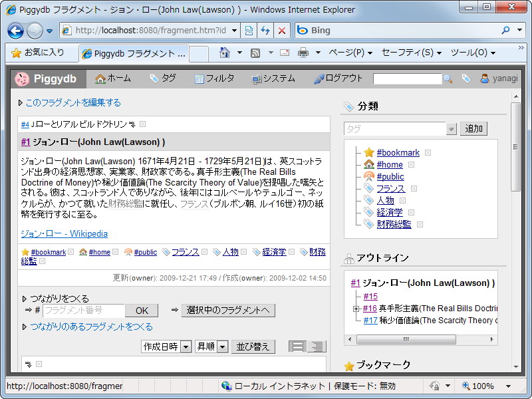Click ログアウト to log out
This screenshot has height=399, width=532.
pyautogui.click(x=338, y=78)
